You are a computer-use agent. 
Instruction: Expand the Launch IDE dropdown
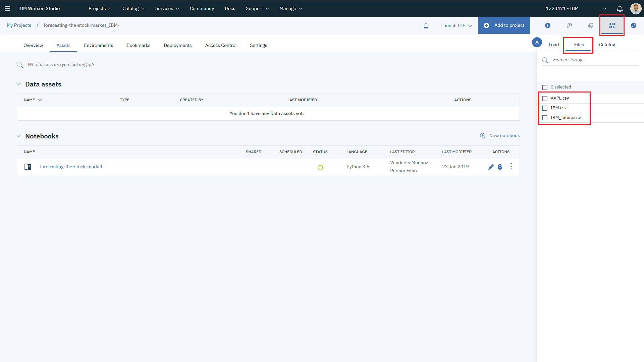456,26
